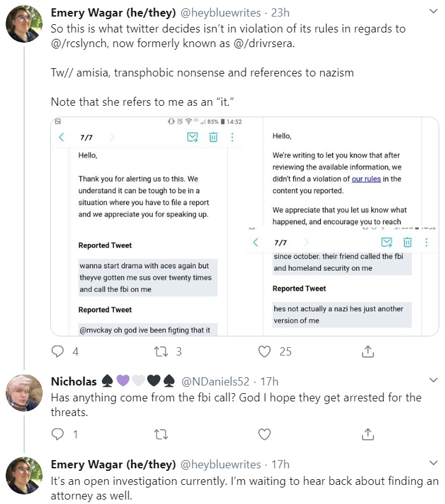
Task: Open Emery Wagar's avatar on the last reply
Action: (24, 476)
